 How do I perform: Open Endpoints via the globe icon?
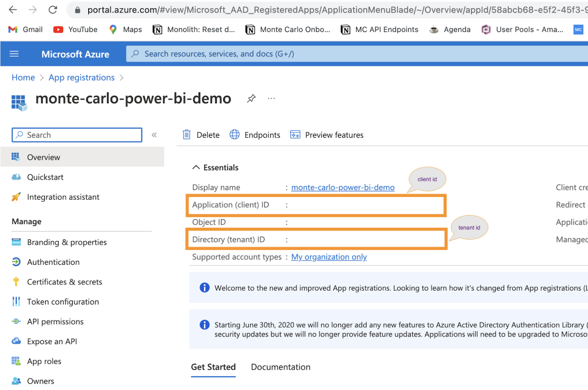[234, 135]
